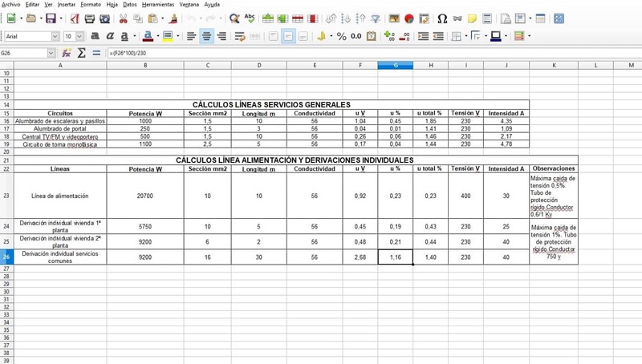The height and width of the screenshot is (364, 642).
Task: Open Font Size dropdown showing 10
Action: (x=79, y=36)
